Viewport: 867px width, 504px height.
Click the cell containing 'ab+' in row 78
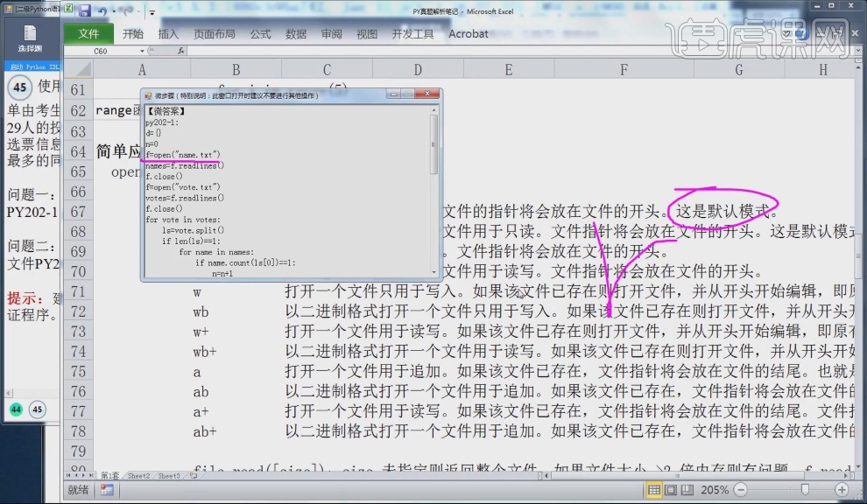(236, 431)
